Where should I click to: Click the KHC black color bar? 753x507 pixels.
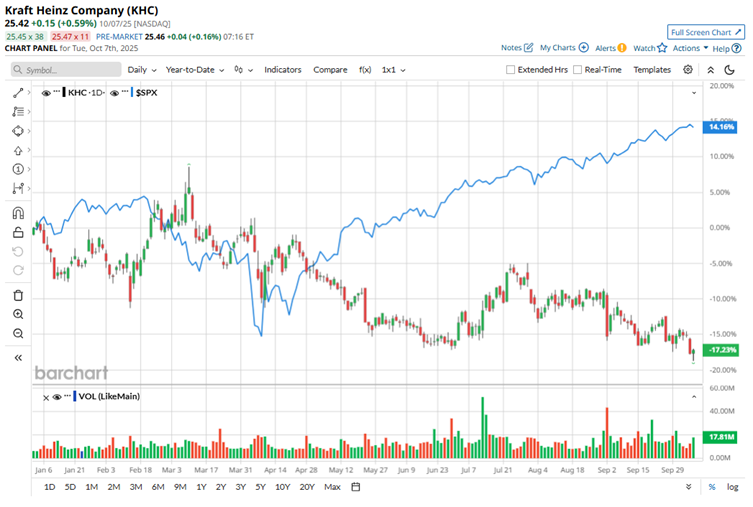[x=64, y=93]
